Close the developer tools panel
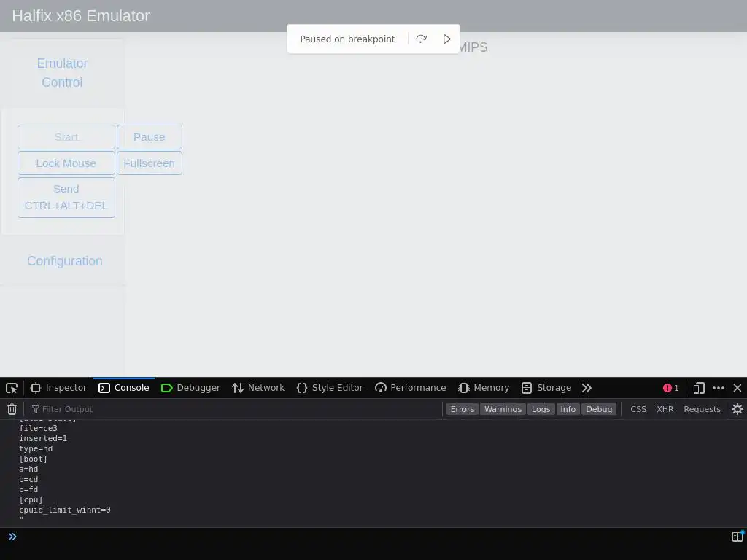Image resolution: width=747 pixels, height=560 pixels. (x=737, y=388)
